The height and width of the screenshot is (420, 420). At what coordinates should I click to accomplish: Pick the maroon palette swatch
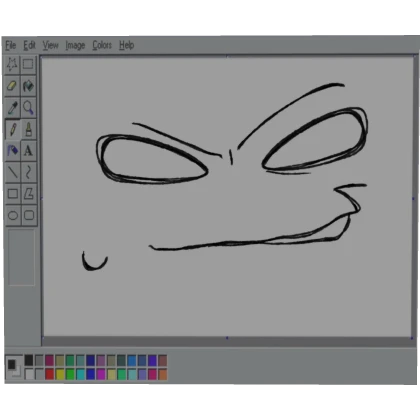point(50,360)
